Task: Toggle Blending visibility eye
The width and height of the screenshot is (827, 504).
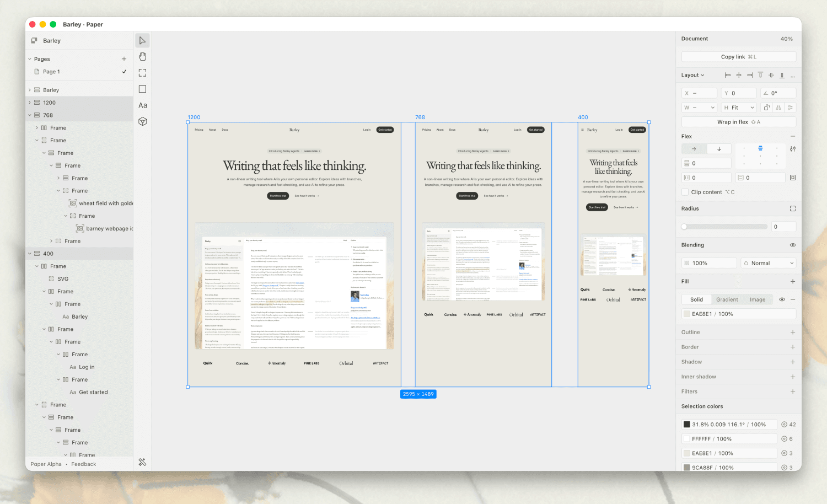Action: (793, 245)
